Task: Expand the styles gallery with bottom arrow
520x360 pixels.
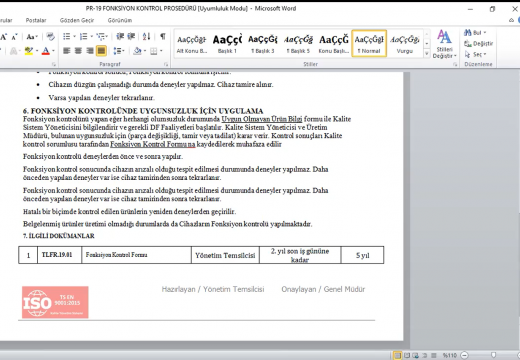Action: pyautogui.click(x=427, y=53)
